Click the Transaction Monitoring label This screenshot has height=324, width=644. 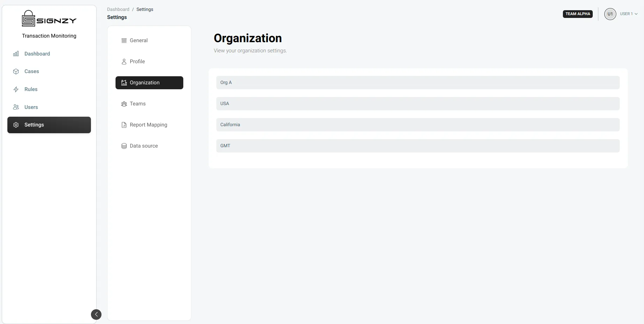pos(49,36)
